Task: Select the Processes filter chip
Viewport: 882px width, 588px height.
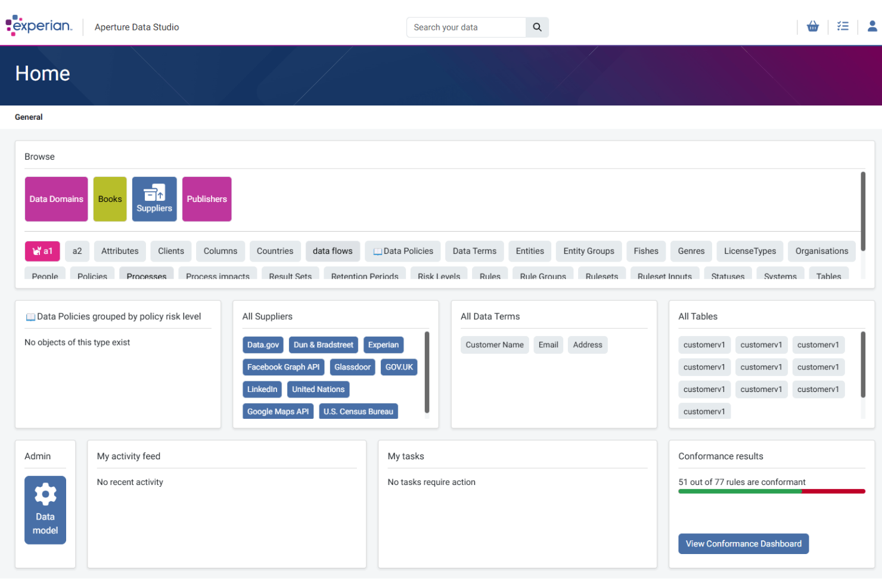Action: coord(146,276)
